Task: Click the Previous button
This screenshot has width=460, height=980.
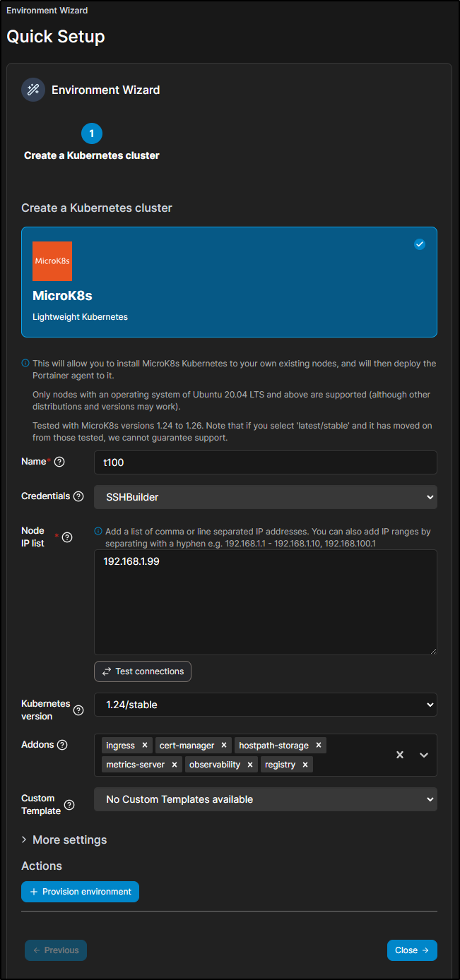Action: (x=56, y=950)
